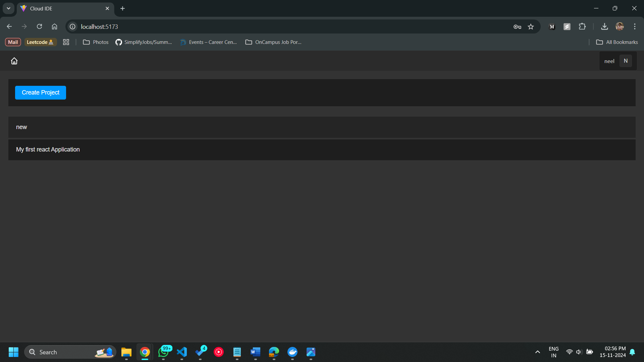This screenshot has height=362, width=644.
Task: Open the Windows Start menu
Action: click(13, 352)
